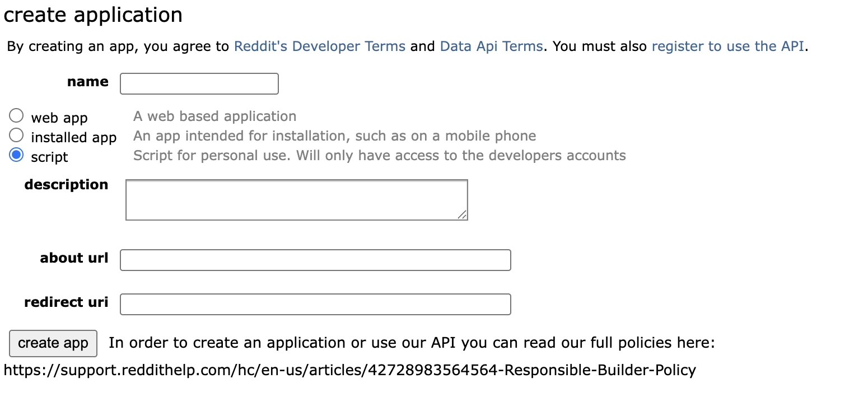868x411 pixels.
Task: Select the script radio button
Action: tap(17, 155)
